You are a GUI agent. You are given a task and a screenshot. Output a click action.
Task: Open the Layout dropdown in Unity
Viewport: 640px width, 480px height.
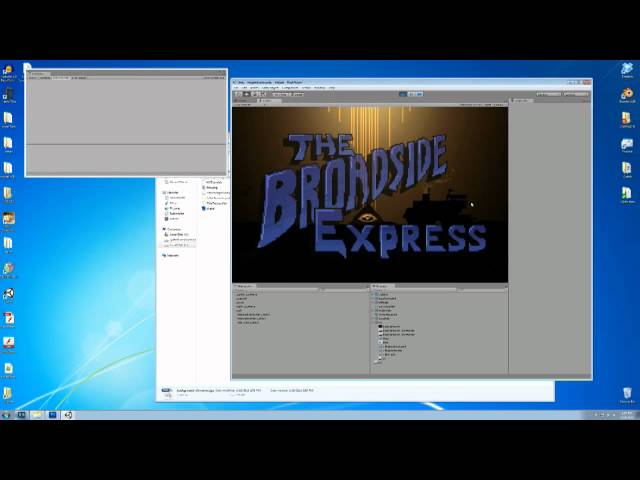pos(576,94)
